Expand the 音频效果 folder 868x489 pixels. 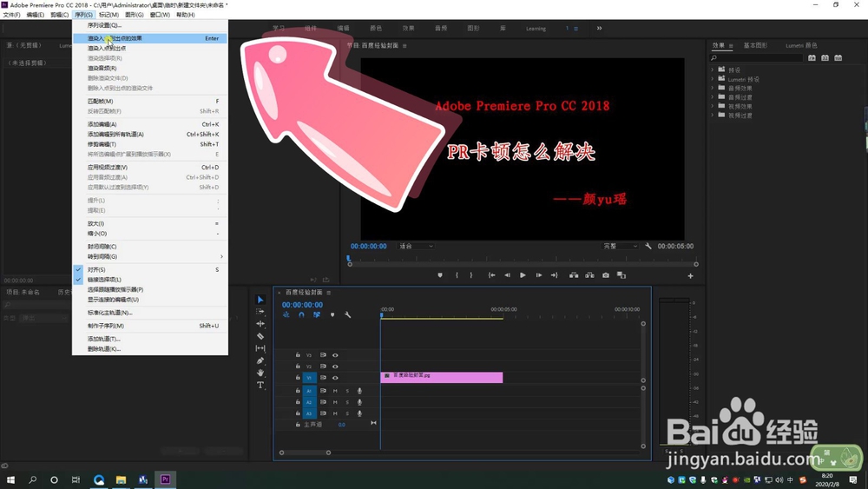tap(713, 88)
